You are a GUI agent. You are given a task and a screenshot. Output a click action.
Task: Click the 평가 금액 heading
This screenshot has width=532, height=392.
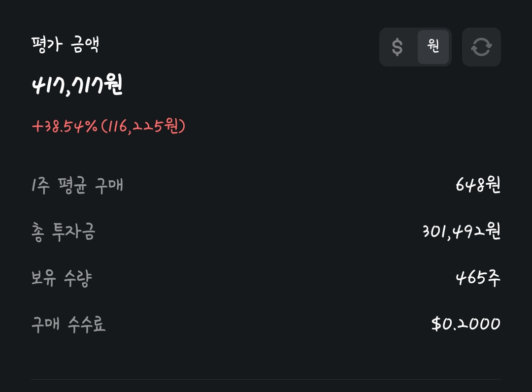(66, 45)
